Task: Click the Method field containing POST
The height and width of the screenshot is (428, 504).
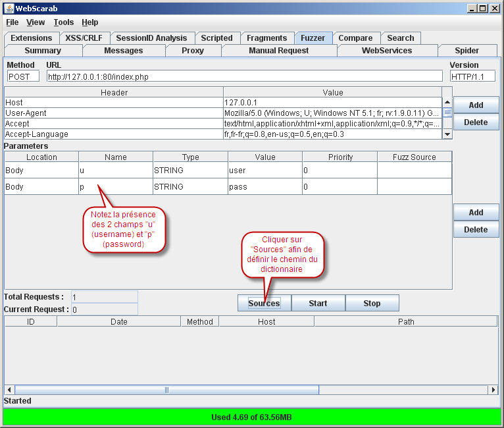Action: (x=23, y=76)
